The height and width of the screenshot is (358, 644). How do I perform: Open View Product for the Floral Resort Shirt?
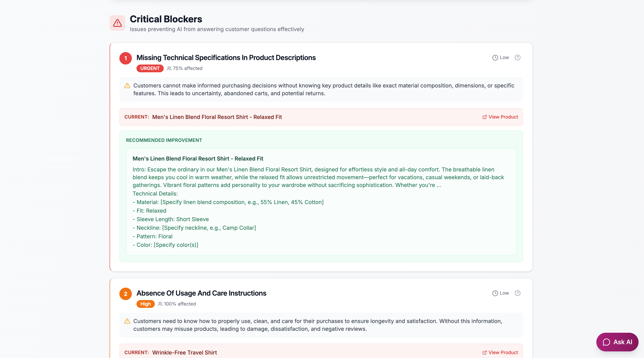click(503, 117)
